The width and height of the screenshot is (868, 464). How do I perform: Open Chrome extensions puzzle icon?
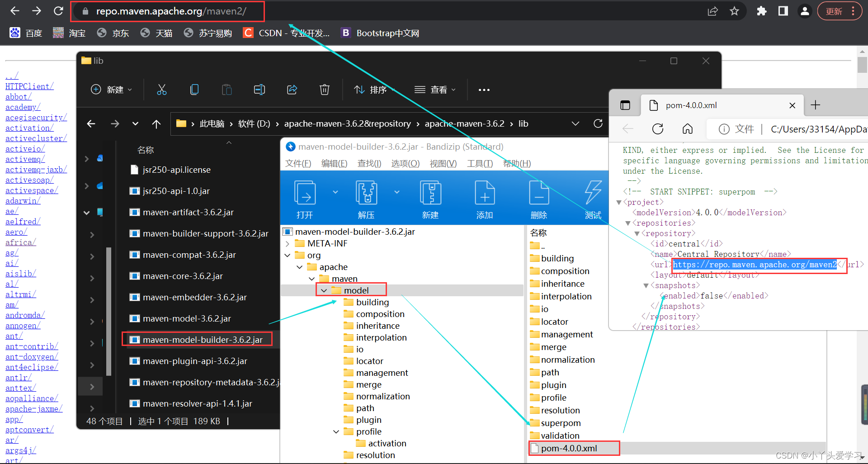pyautogui.click(x=761, y=11)
